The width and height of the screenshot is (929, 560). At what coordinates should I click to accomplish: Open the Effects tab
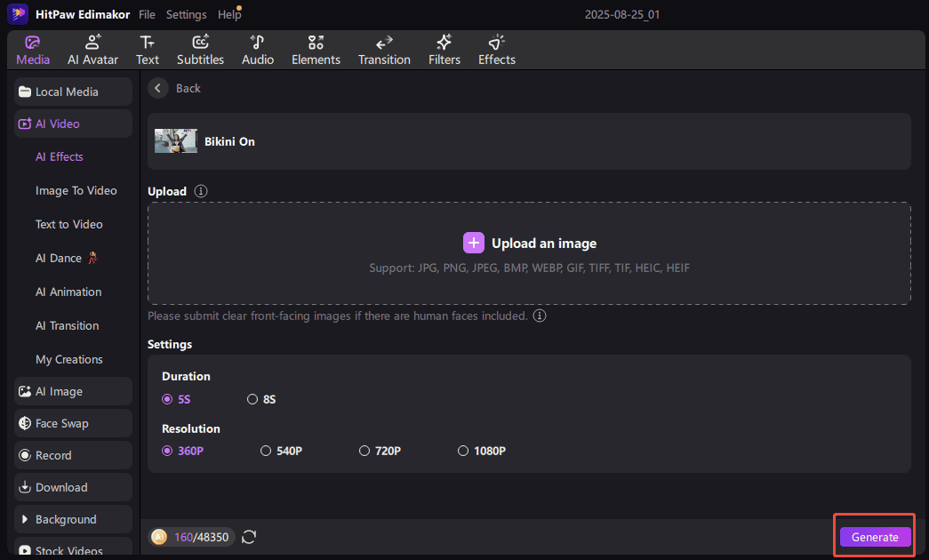(496, 51)
